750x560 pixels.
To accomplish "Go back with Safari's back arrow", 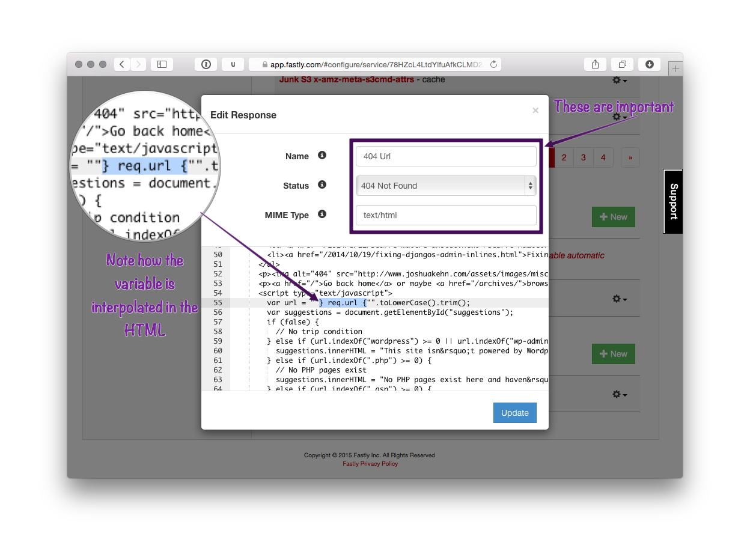I will 122,64.
